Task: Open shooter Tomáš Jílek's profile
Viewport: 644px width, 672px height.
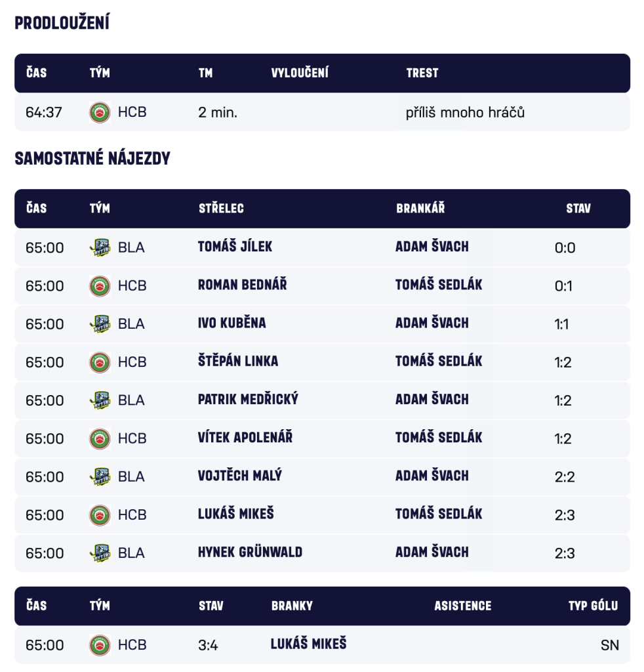Action: pyautogui.click(x=235, y=247)
